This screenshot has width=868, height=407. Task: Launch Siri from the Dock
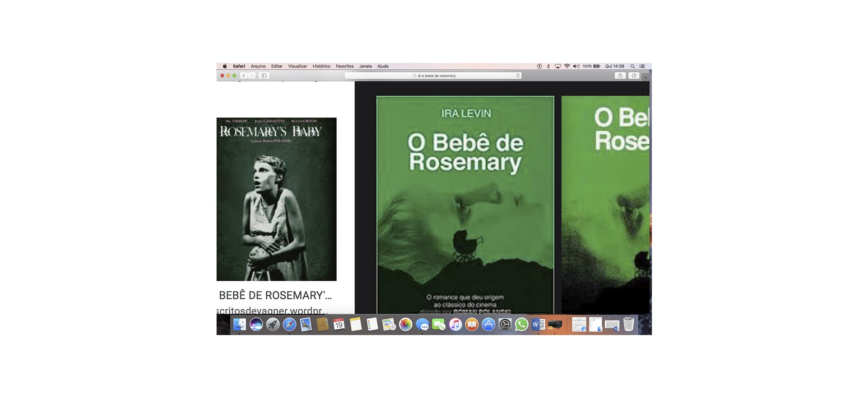coord(256,324)
